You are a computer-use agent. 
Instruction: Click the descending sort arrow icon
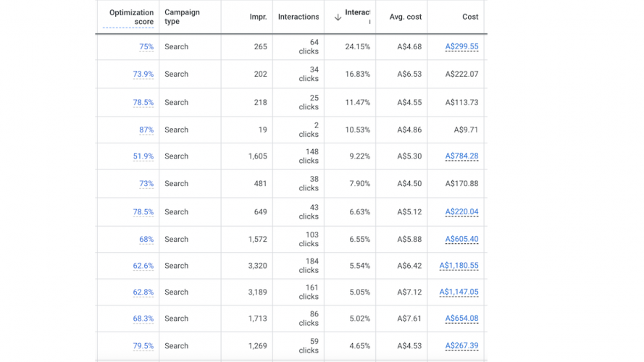pos(338,17)
